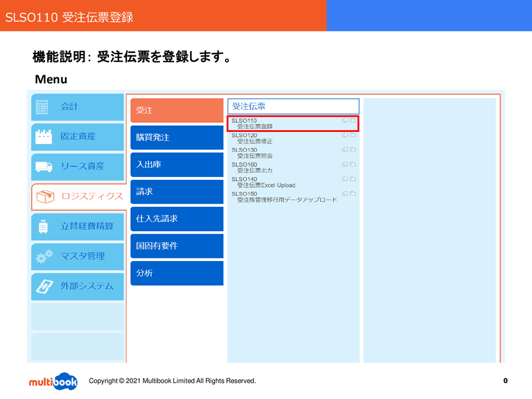Open the 分析 submenu
The height and width of the screenshot is (399, 532).
[177, 273]
